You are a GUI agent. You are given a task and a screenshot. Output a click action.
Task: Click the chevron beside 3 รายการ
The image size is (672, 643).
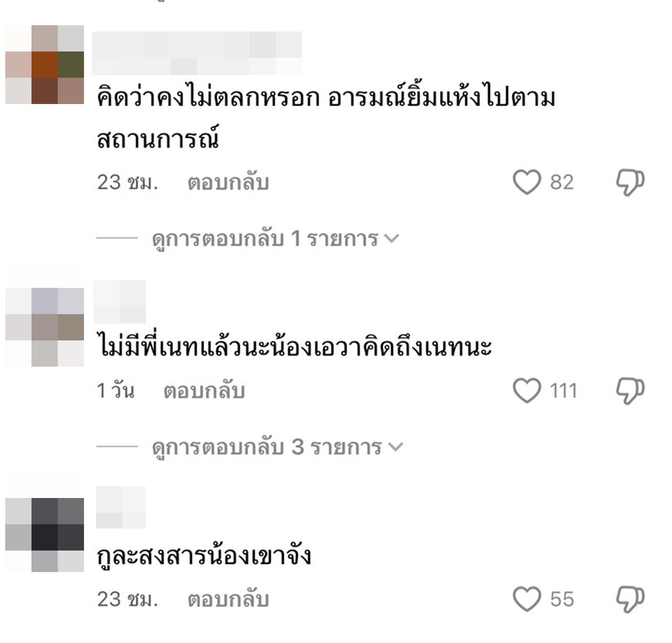click(395, 448)
